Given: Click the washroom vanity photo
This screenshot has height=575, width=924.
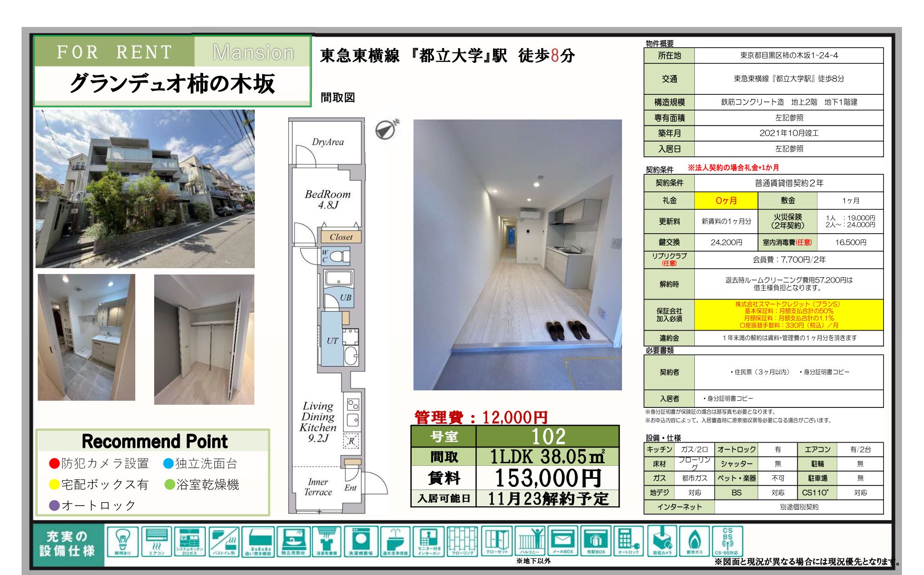Looking at the screenshot, I should pyautogui.click(x=86, y=337).
